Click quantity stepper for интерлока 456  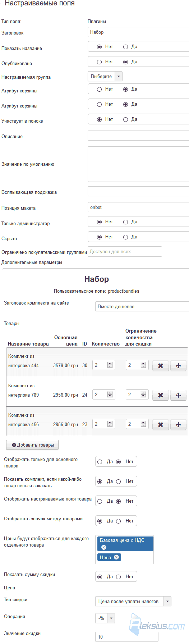(x=110, y=424)
